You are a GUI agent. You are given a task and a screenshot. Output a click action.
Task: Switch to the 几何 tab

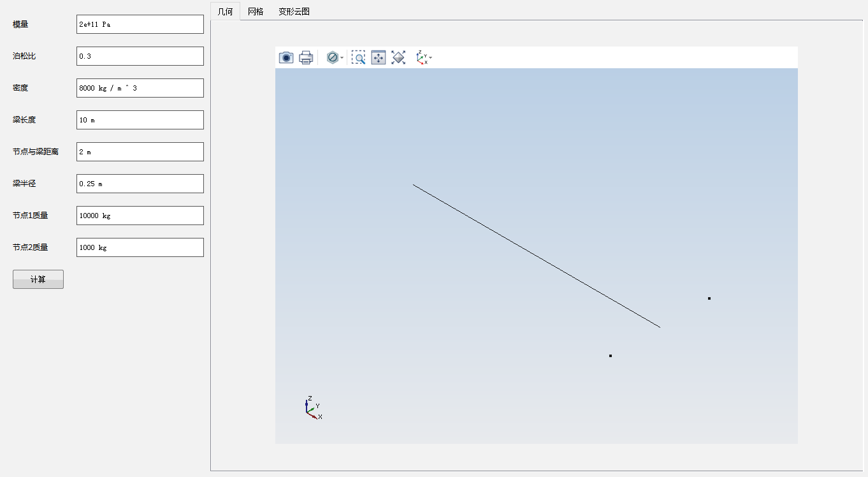coord(226,11)
